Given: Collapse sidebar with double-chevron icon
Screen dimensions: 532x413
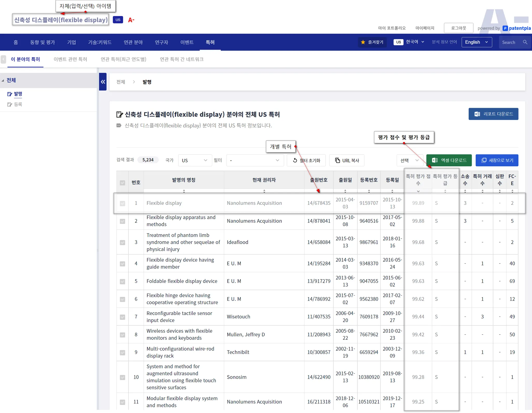Looking at the screenshot, I should 103,82.
